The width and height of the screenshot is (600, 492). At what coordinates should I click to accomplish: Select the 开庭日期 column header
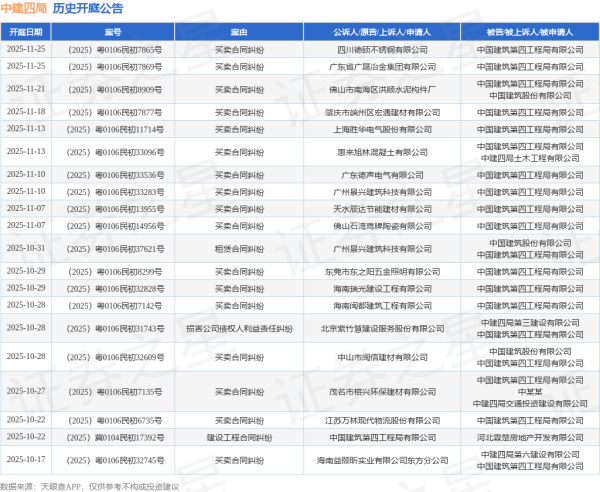pyautogui.click(x=25, y=32)
